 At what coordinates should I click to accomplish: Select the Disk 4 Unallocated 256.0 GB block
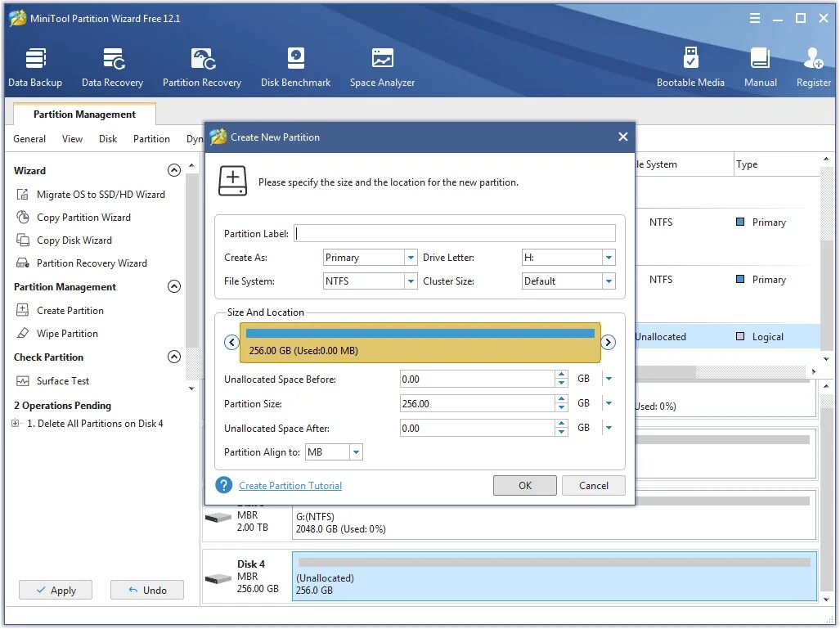(555, 577)
